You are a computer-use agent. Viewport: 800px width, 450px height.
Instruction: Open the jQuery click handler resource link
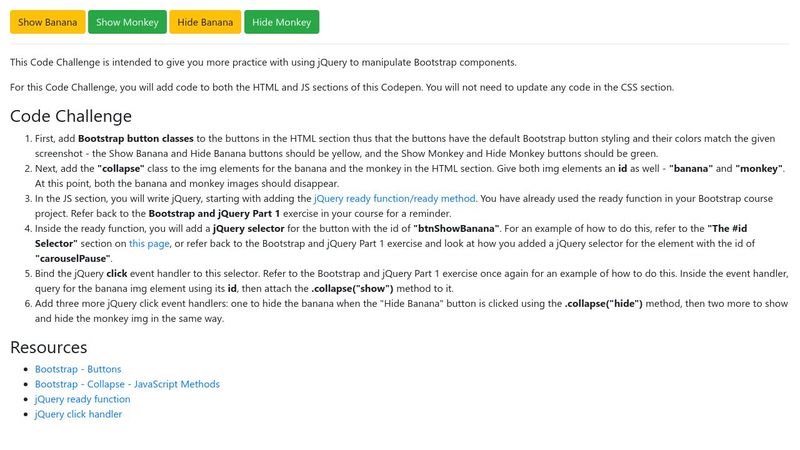coord(78,414)
